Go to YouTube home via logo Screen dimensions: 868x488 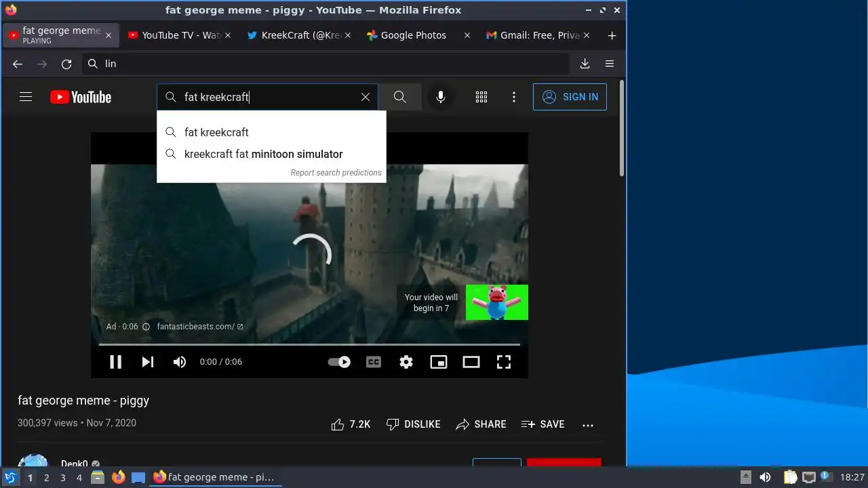(81, 97)
